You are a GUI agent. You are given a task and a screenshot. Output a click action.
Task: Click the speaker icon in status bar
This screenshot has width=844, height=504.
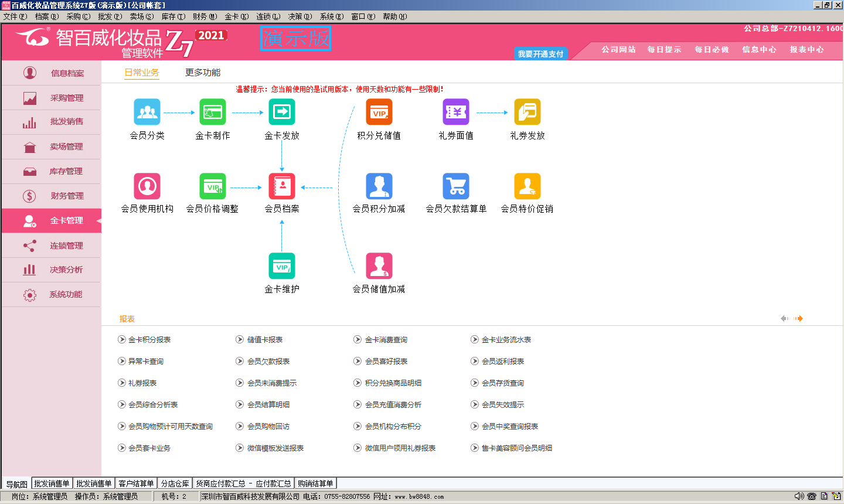click(799, 496)
